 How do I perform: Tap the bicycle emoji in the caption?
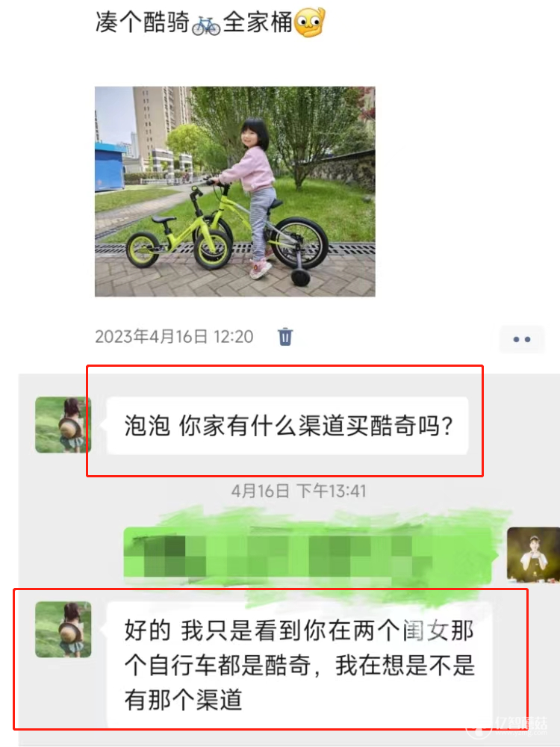pos(206,25)
